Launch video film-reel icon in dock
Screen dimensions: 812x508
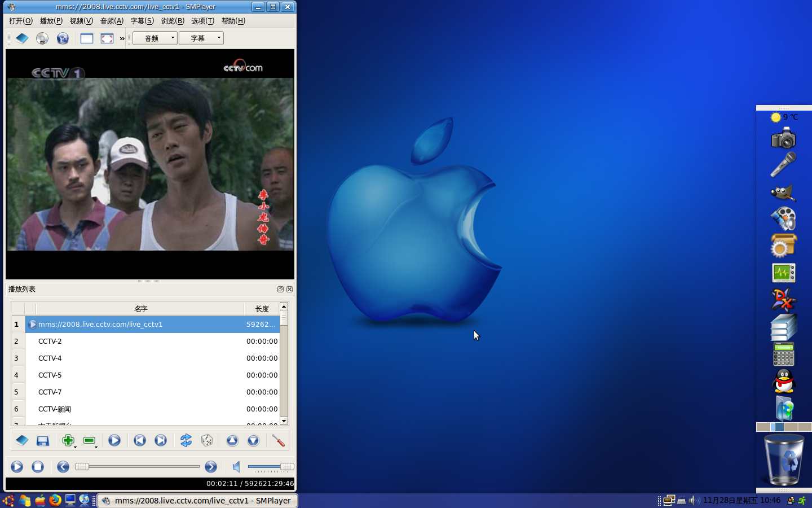coord(784,219)
